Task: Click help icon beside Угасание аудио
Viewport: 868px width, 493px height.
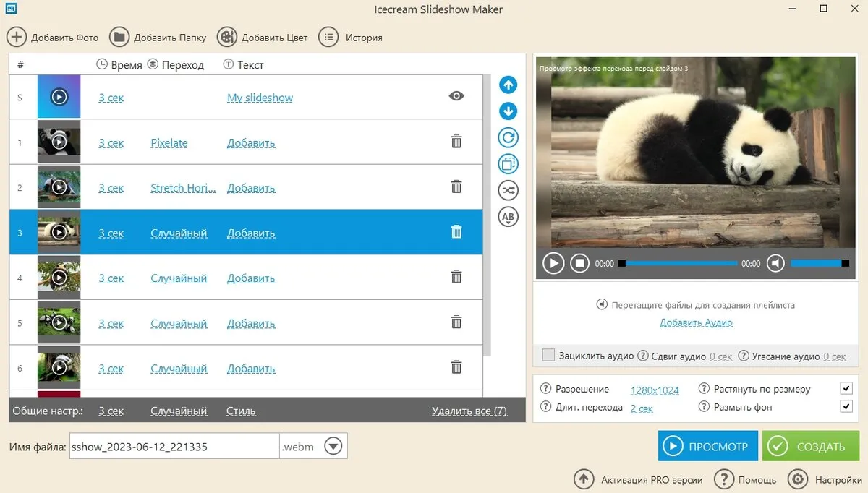Action: (744, 356)
